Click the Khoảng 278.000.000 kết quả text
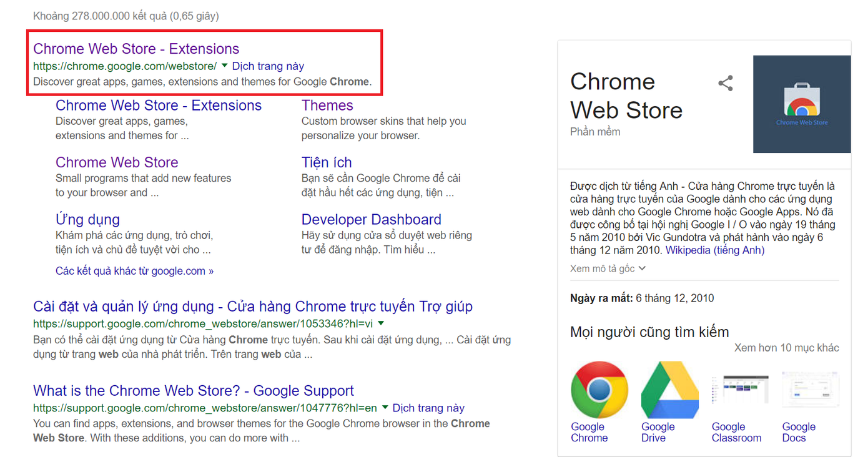 coord(126,16)
